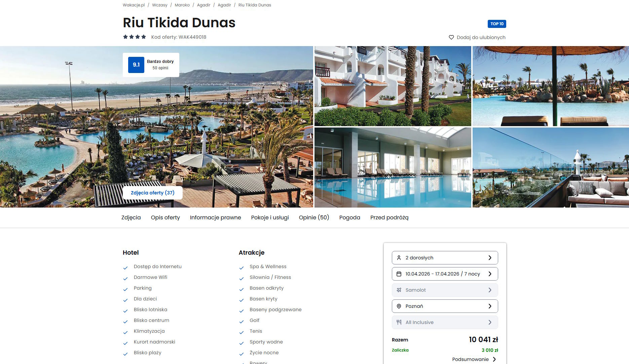Click the heart icon to add to favorites
629x364 pixels.
pos(451,37)
